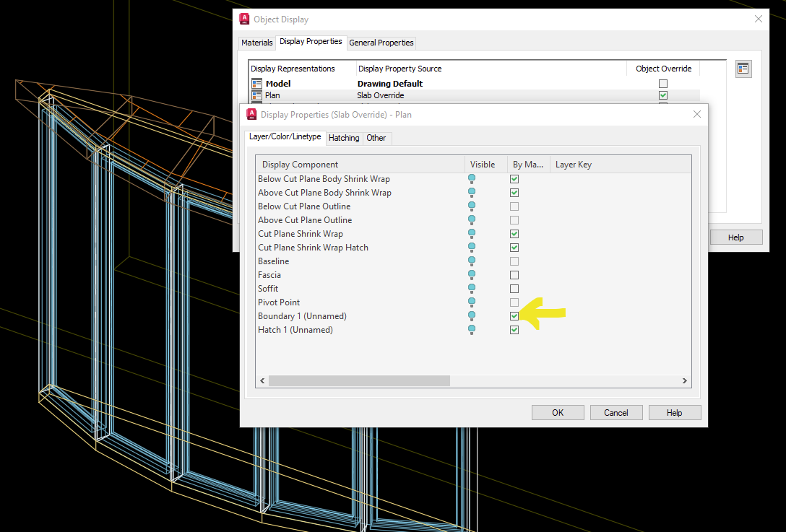Toggle the Hatch 1 (Unnamed) lightbulb
This screenshot has width=786, height=532.
pos(472,329)
